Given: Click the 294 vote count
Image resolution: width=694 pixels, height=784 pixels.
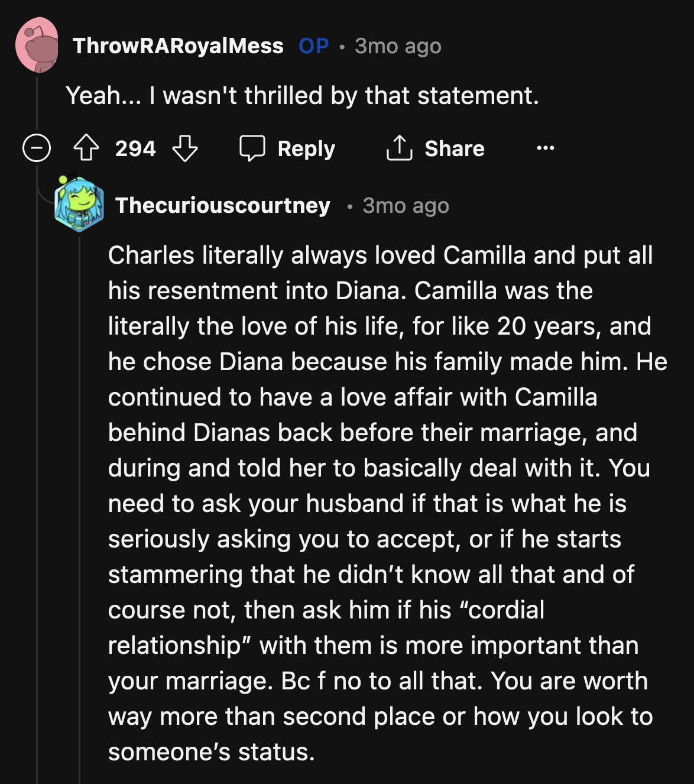Looking at the screenshot, I should click(135, 148).
